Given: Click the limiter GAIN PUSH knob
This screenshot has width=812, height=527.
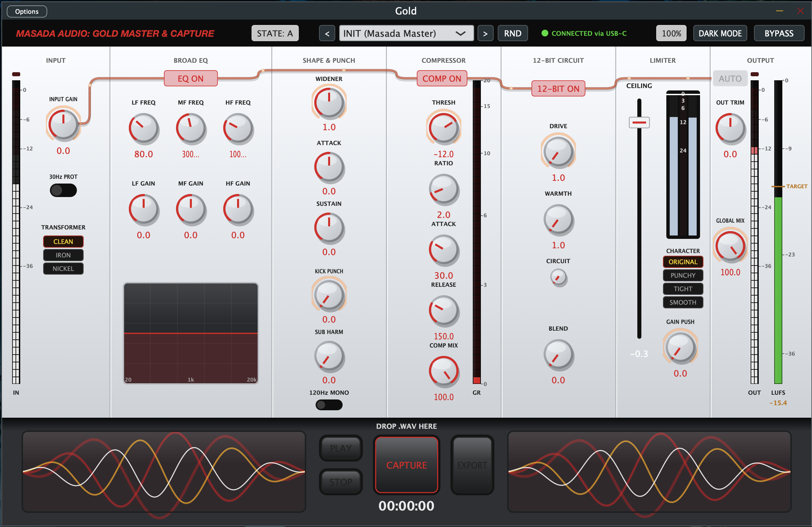Looking at the screenshot, I should 680,348.
